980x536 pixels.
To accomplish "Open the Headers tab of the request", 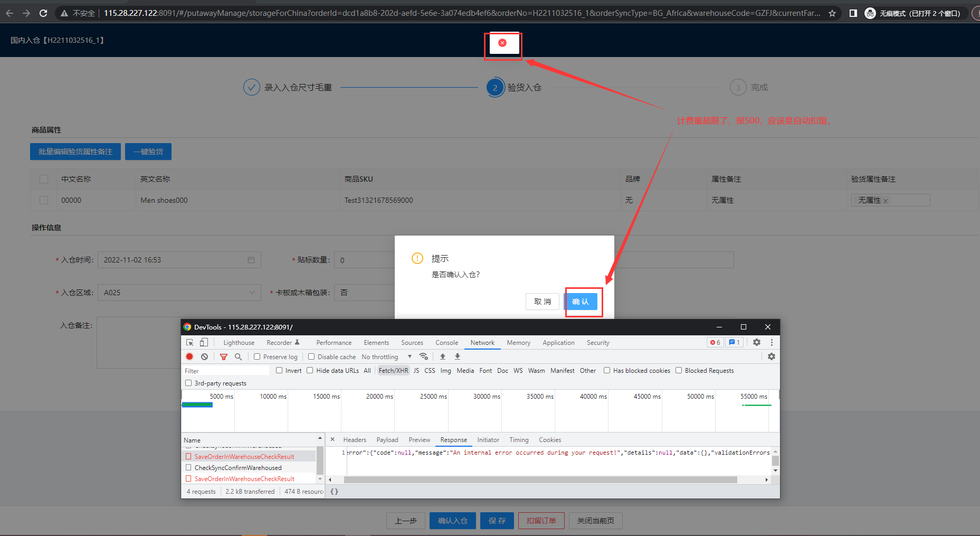I will (354, 439).
